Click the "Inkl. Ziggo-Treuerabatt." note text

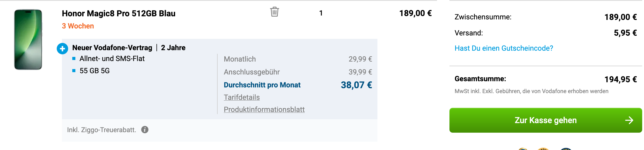(x=102, y=130)
